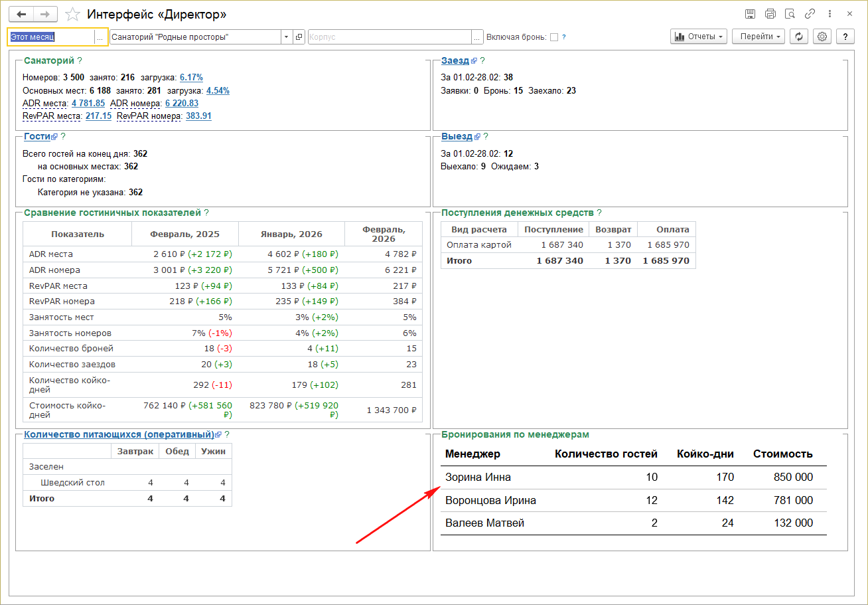
Task: Click the print icon in title bar
Action: (x=770, y=14)
